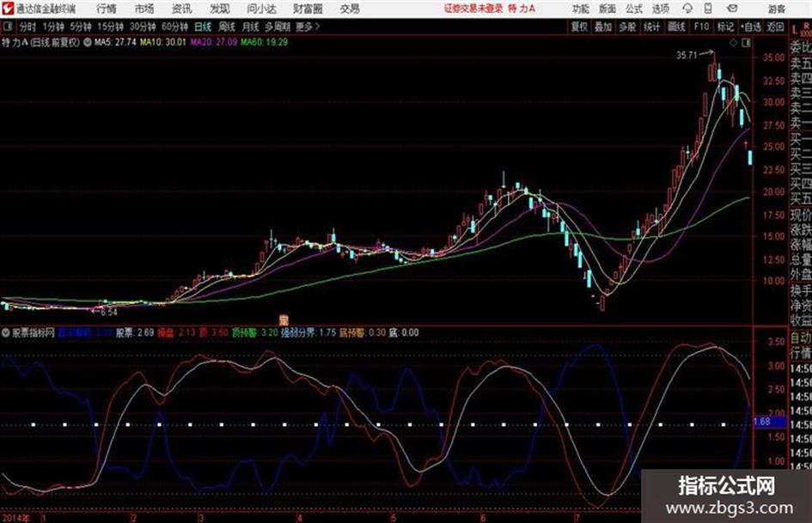Click the 通达信 red logo icon
The width and height of the screenshot is (812, 523).
(x=7, y=9)
